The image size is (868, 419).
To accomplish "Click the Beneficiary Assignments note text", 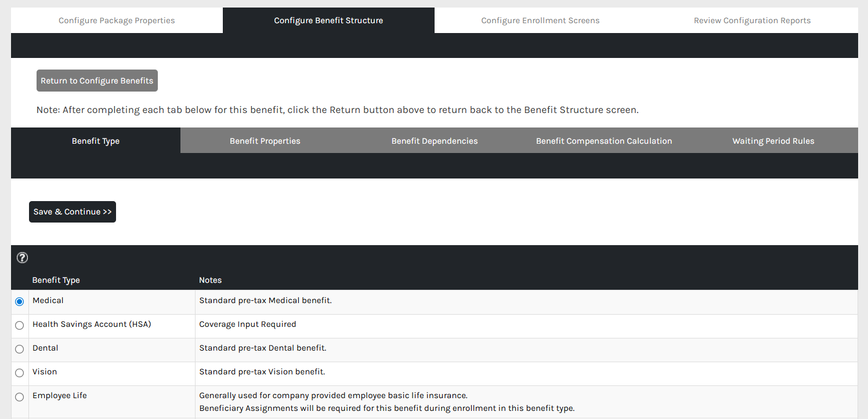I will (x=386, y=408).
